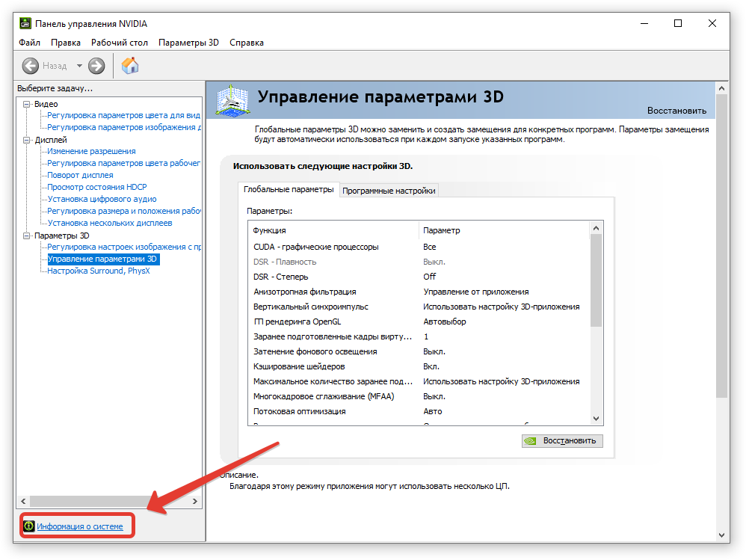746x560 pixels.
Task: Click the settings list scroll-up arrow
Action: [x=597, y=228]
